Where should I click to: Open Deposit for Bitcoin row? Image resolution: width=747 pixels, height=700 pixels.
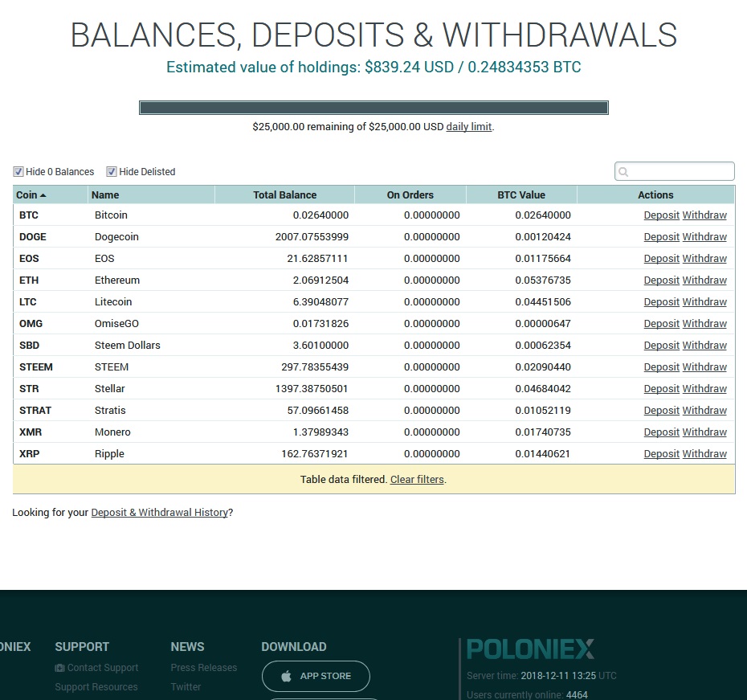click(661, 215)
